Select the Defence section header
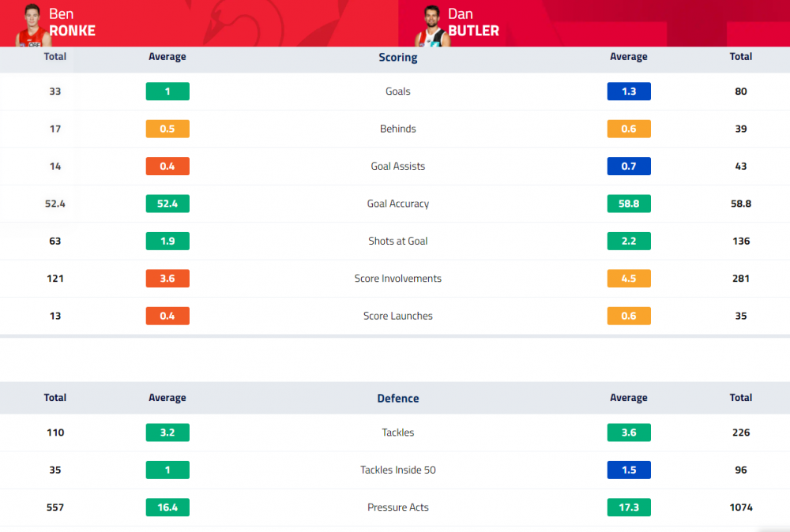Viewport: 790px width, 532px height. pos(397,398)
